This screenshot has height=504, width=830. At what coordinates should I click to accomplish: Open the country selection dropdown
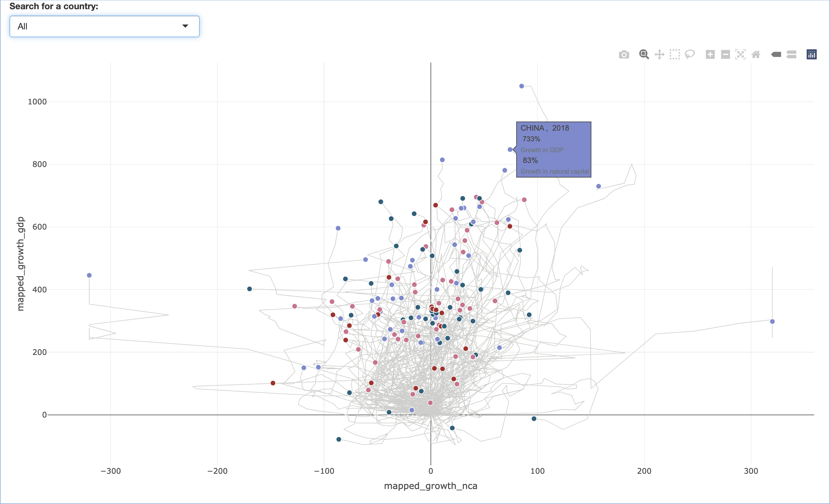pos(104,26)
